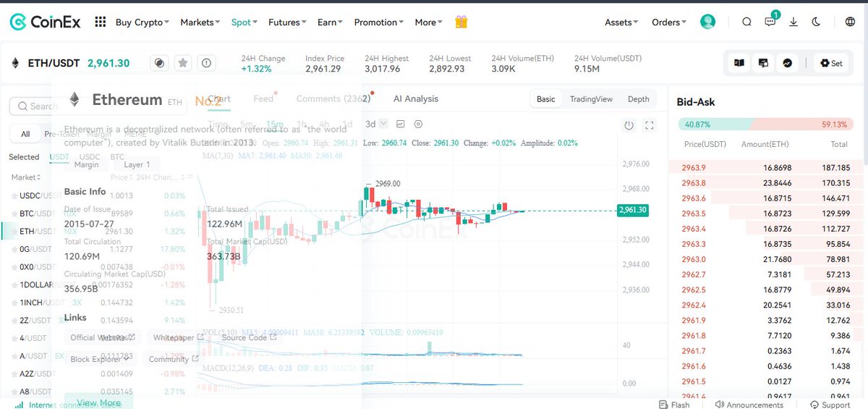Open chart indicators icon next to 3d

coord(401,124)
